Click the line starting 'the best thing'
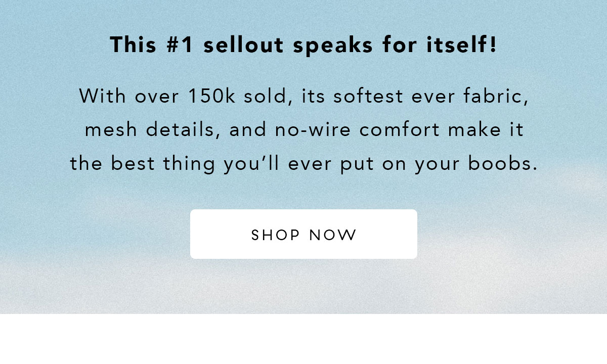Viewport: 607px width, 364px height. click(x=303, y=164)
